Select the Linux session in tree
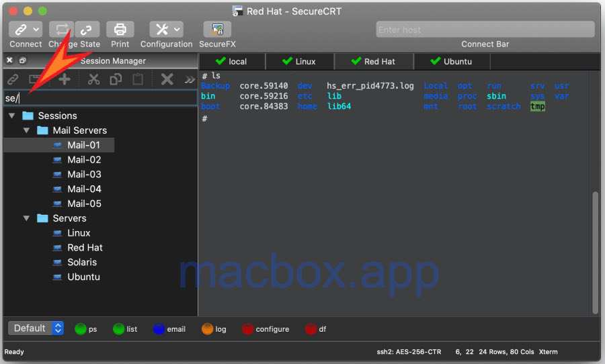605x364 pixels. tap(79, 233)
